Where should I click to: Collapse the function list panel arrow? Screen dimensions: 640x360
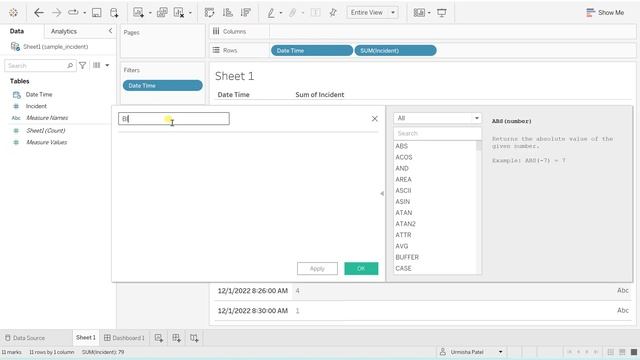[382, 193]
